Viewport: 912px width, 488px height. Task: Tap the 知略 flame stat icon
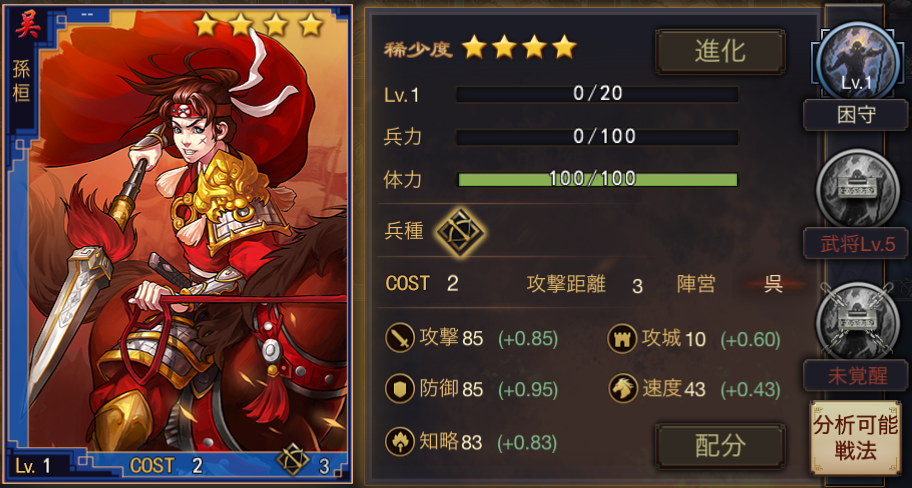point(400,441)
